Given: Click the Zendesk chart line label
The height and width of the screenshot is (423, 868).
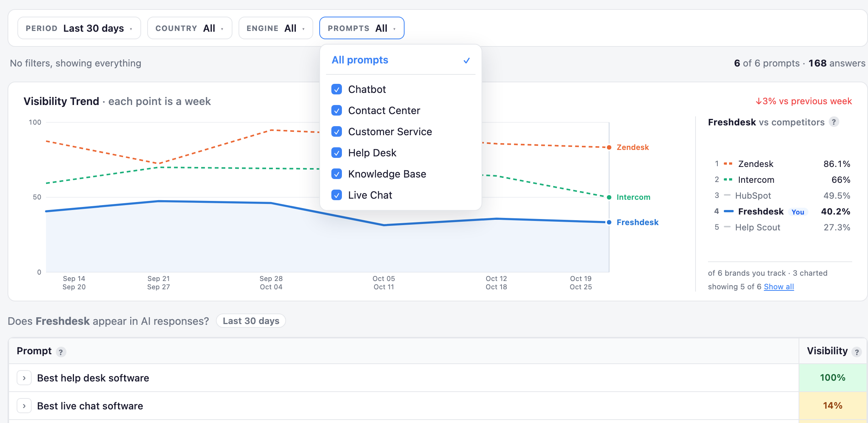Looking at the screenshot, I should coord(633,147).
